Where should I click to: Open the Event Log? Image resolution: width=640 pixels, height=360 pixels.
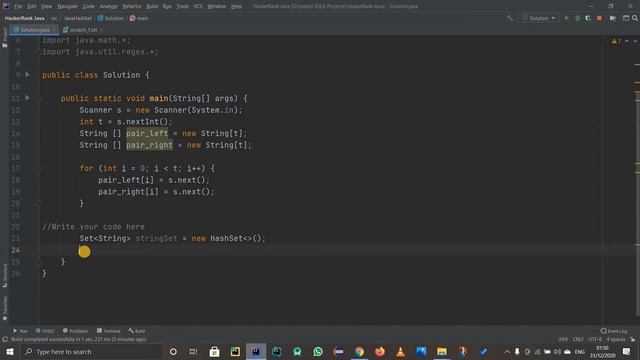point(614,331)
